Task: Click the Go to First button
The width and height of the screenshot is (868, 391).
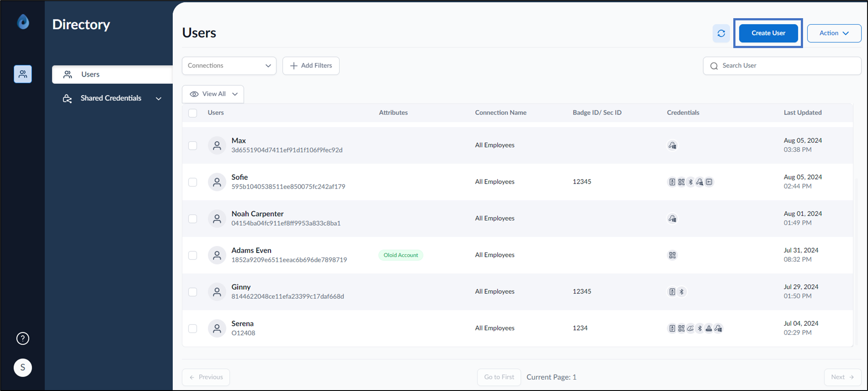Action: tap(499, 377)
